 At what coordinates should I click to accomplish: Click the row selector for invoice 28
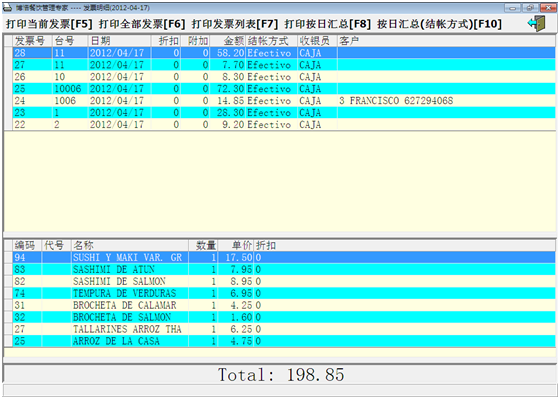click(x=8, y=53)
